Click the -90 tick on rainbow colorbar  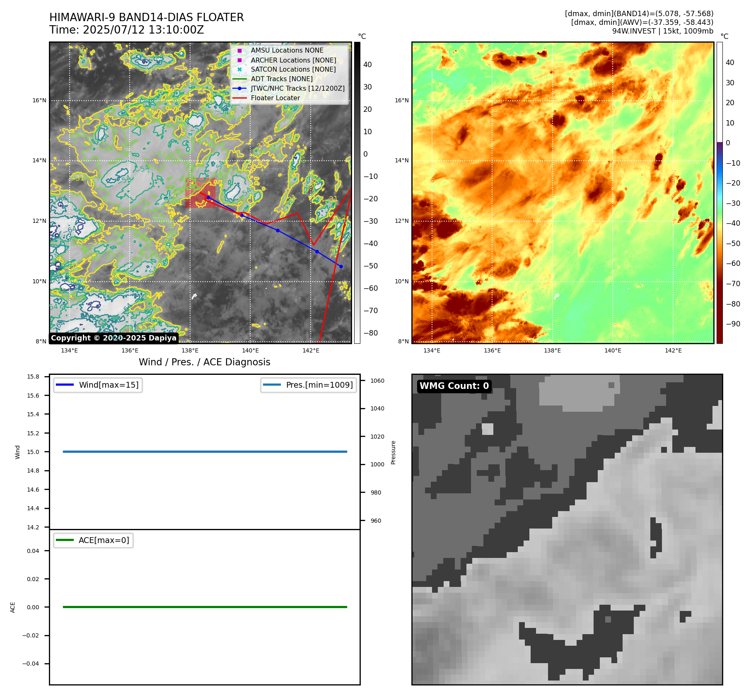click(733, 324)
